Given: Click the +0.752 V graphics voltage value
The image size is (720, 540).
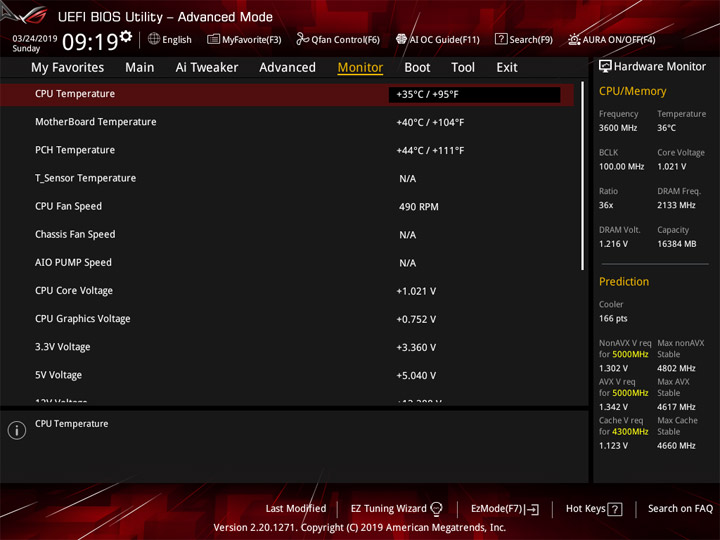Looking at the screenshot, I should (416, 320).
